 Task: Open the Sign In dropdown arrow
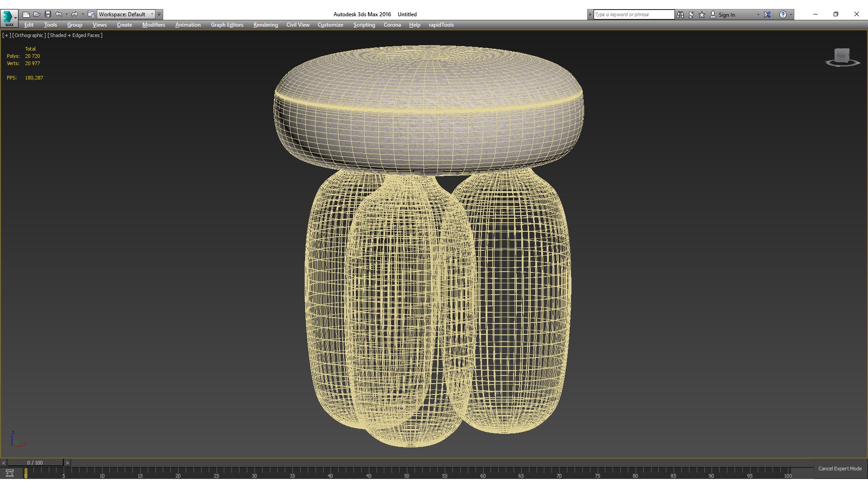click(758, 14)
